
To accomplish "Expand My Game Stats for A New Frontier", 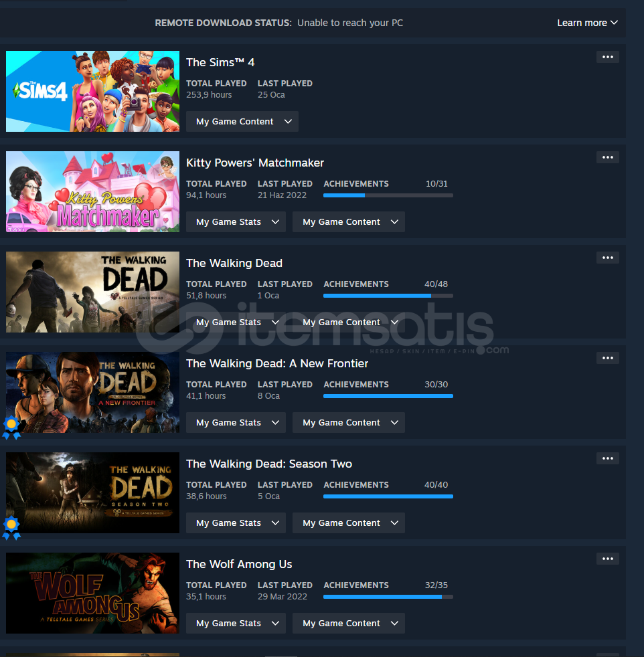I will [236, 422].
